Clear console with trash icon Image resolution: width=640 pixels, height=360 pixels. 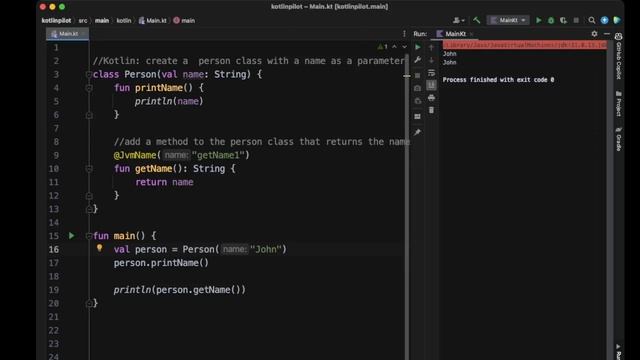coord(431,110)
